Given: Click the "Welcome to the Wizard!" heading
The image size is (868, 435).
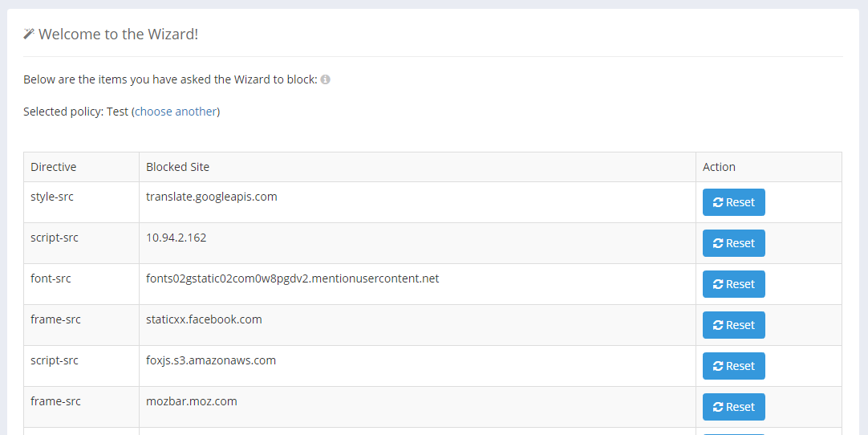Looking at the screenshot, I should pos(118,34).
